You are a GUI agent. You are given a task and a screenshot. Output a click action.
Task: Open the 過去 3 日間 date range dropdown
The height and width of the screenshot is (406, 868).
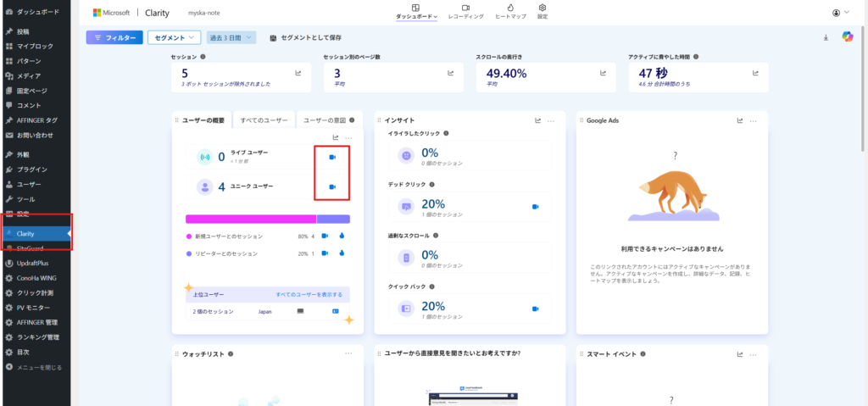click(231, 37)
